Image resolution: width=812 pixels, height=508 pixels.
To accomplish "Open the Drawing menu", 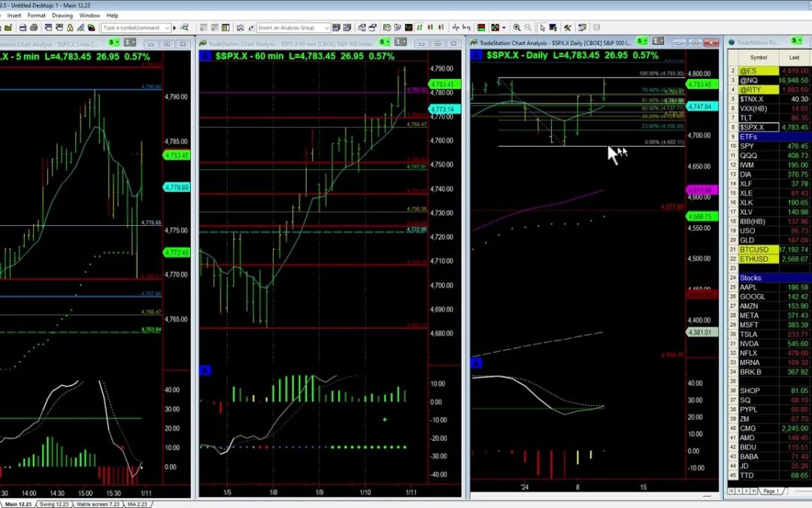I will pos(62,16).
